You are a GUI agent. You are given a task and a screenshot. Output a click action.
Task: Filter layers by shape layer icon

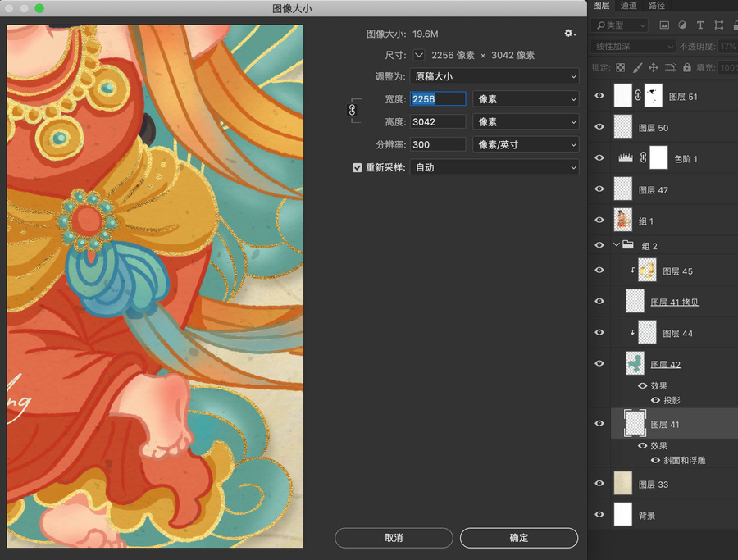click(718, 25)
